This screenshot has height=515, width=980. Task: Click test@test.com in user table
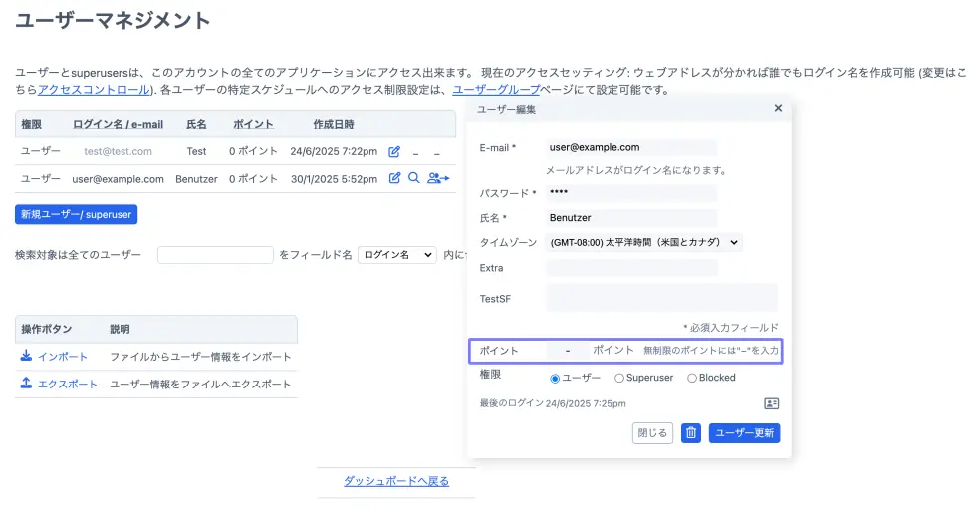[x=119, y=151]
